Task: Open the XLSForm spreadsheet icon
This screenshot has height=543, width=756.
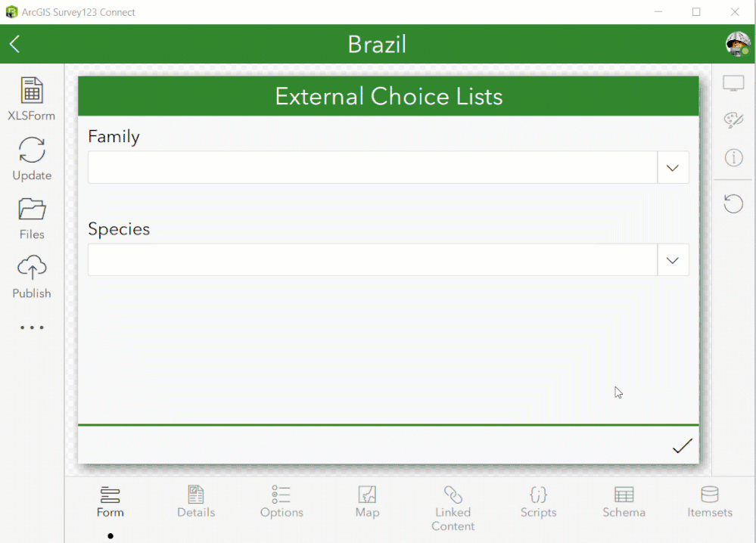Action: [x=32, y=91]
